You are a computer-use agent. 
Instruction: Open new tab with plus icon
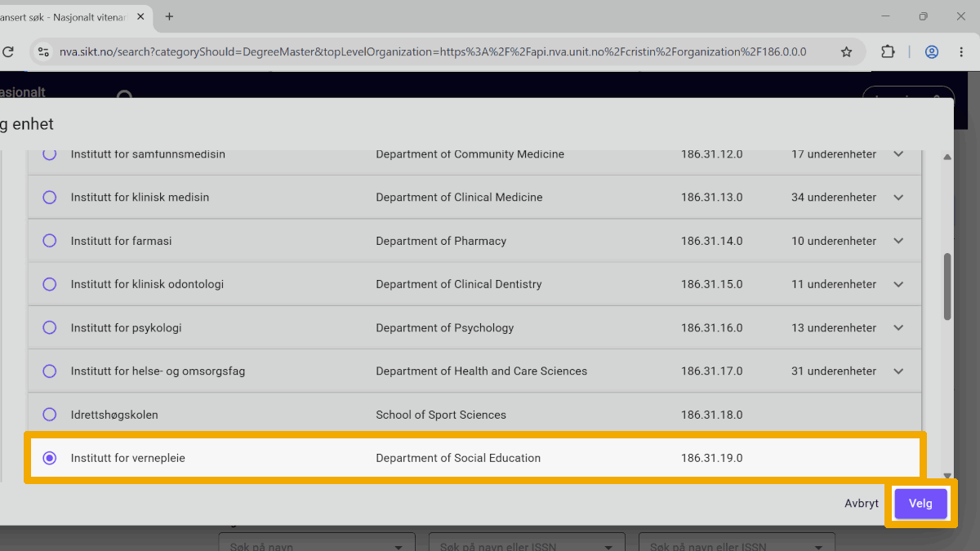170,16
